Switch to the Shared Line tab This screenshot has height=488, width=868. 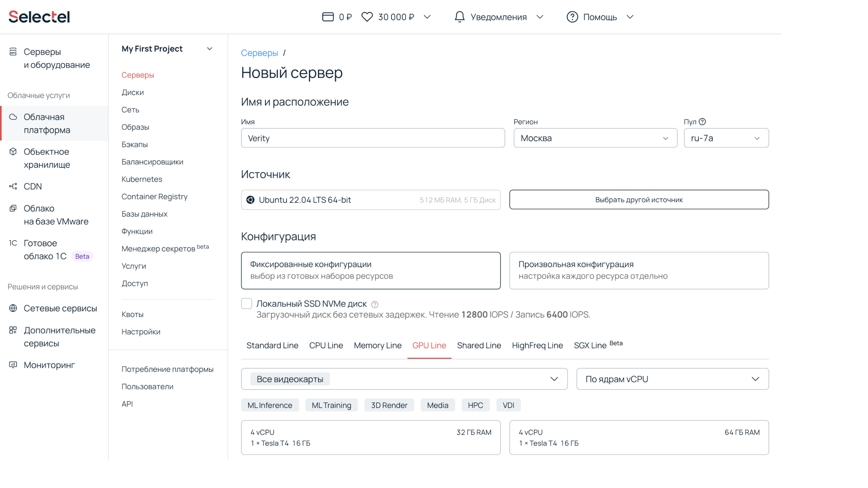(479, 345)
